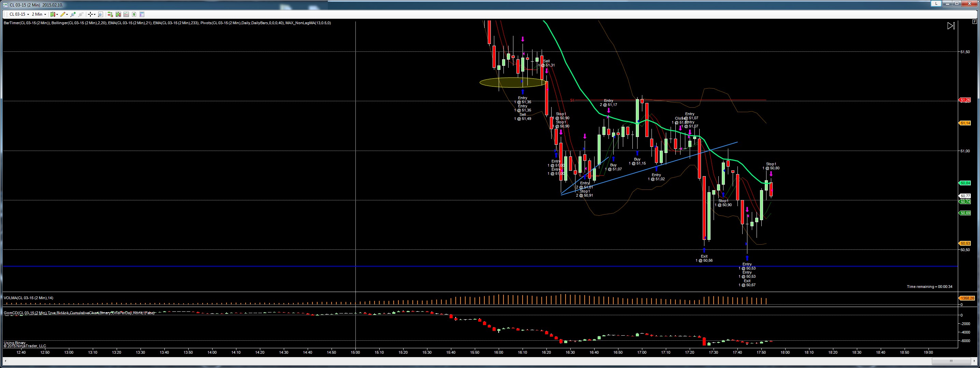Click the red 51,26 price marker

965,100
